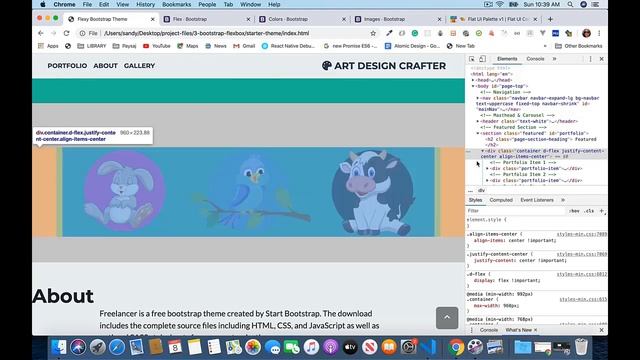Click the ABOUT nav link

[x=105, y=66]
